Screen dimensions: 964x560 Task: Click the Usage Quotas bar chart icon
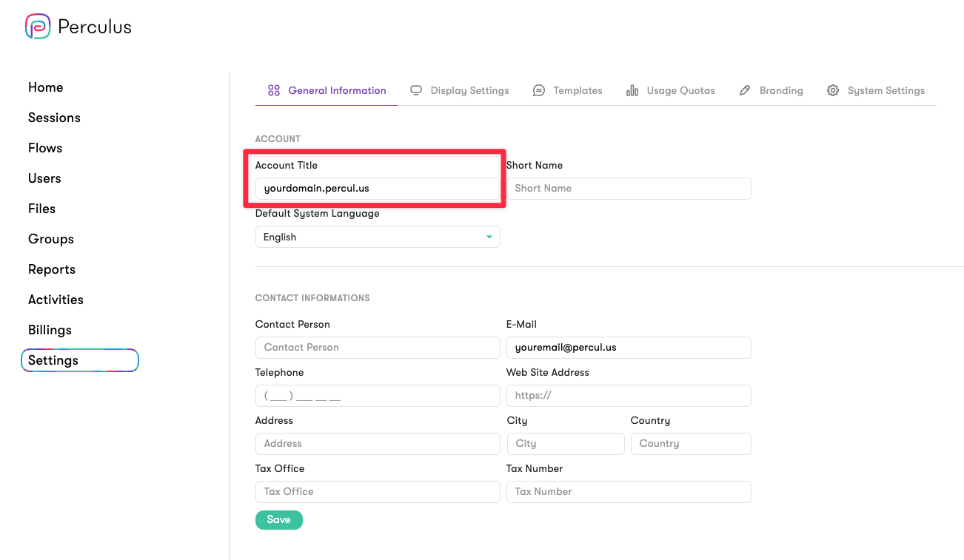[632, 90]
